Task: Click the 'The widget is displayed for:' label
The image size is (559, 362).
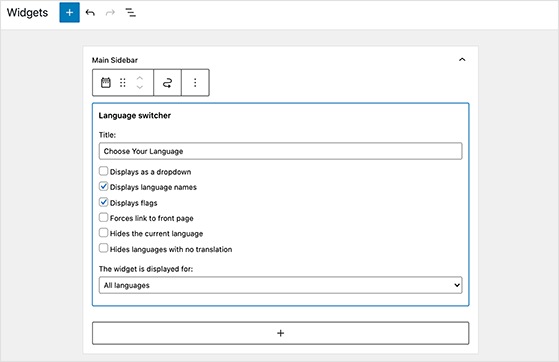Action: point(146,269)
